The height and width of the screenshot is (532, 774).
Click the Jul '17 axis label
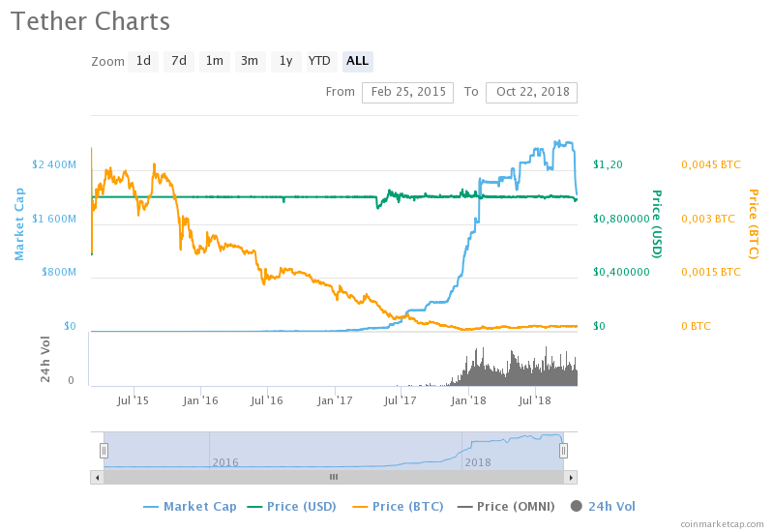point(401,400)
